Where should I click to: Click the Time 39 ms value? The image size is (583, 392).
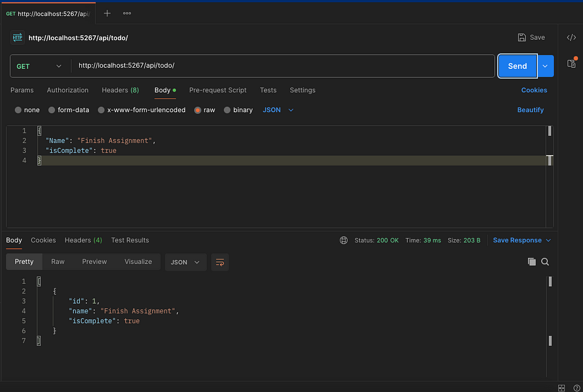coord(432,241)
